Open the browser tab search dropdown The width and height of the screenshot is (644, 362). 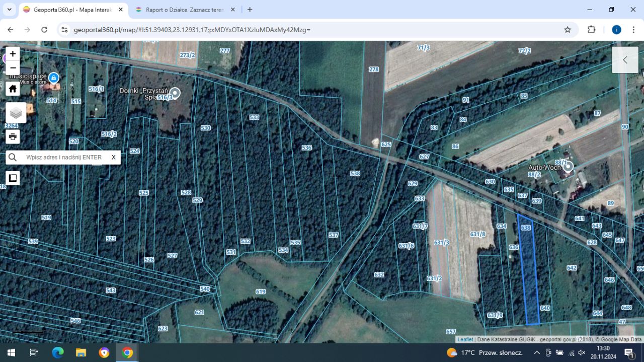9,10
